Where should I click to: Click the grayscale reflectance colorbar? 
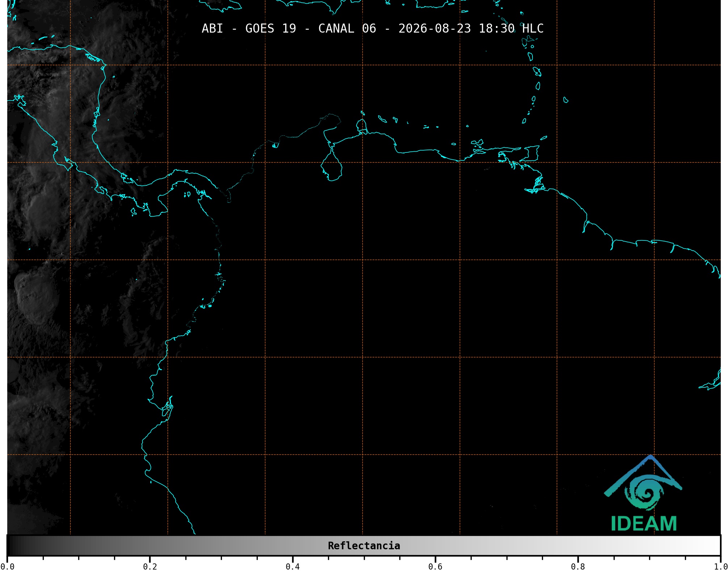[x=364, y=545]
